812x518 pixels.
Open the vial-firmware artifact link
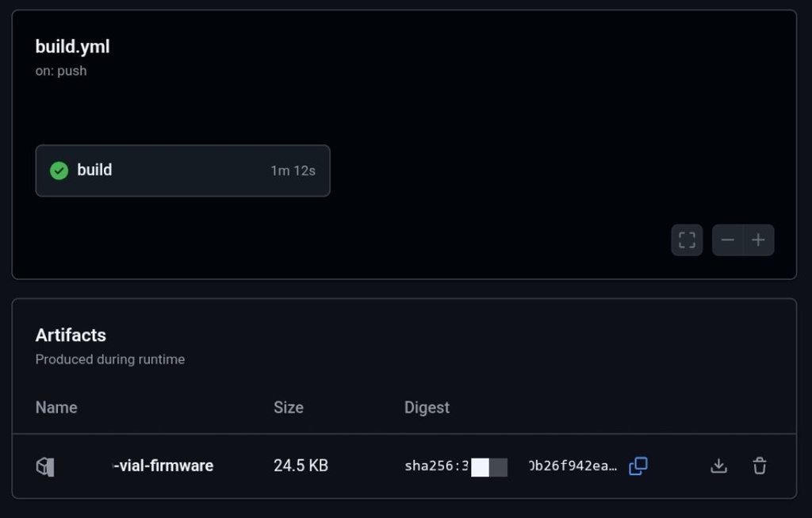[163, 466]
